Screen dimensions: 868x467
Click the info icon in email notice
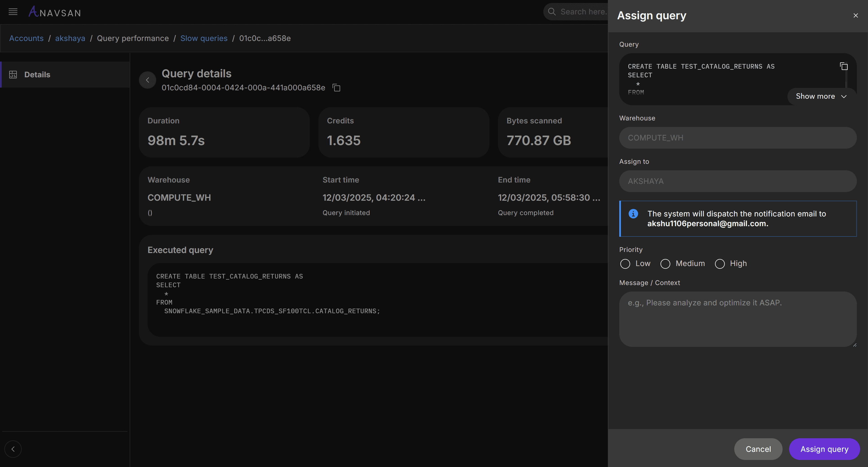[x=633, y=214]
